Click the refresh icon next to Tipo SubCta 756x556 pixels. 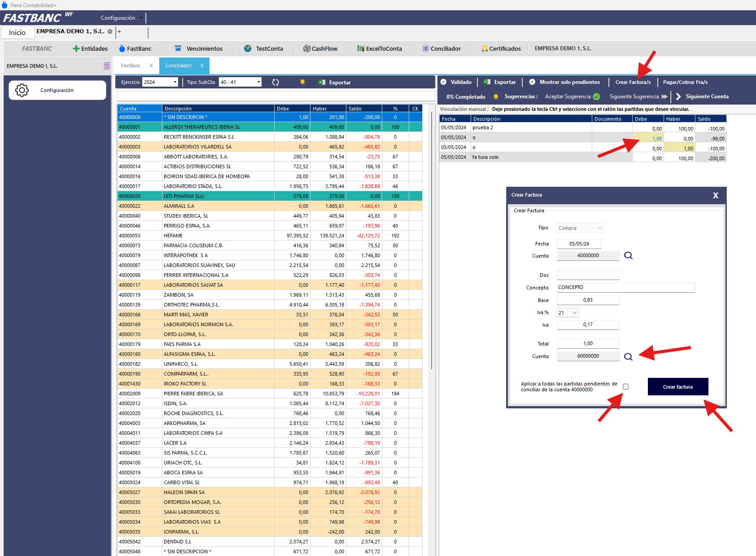(x=275, y=82)
